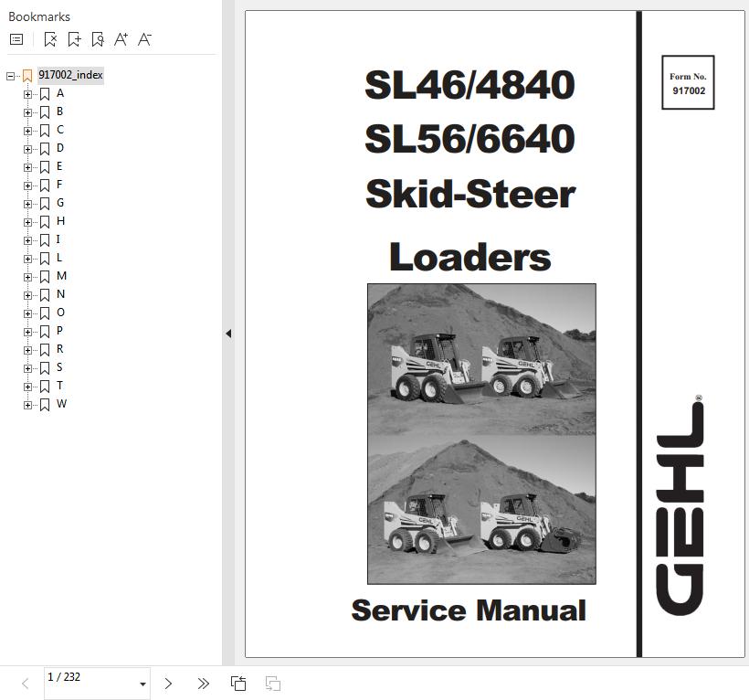This screenshot has width=749, height=700.
Task: Select bookmark label L
Action: click(59, 258)
